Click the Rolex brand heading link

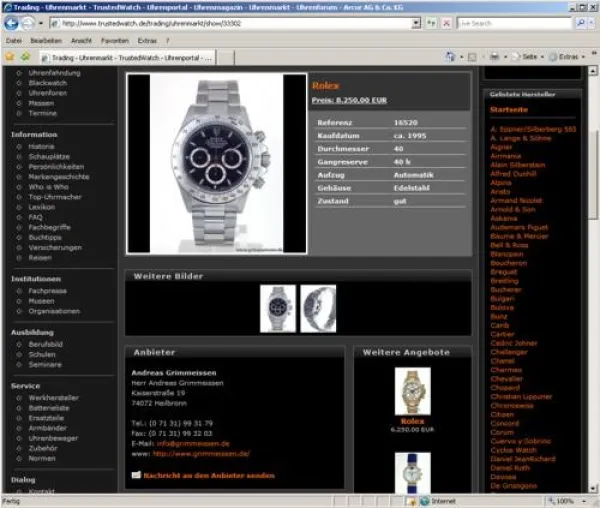tap(325, 86)
